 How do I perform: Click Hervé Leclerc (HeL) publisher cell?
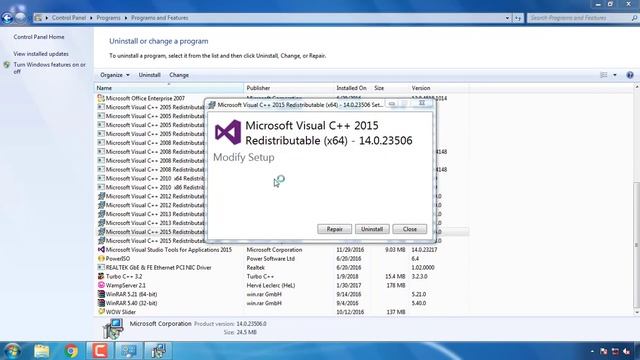[271, 286]
